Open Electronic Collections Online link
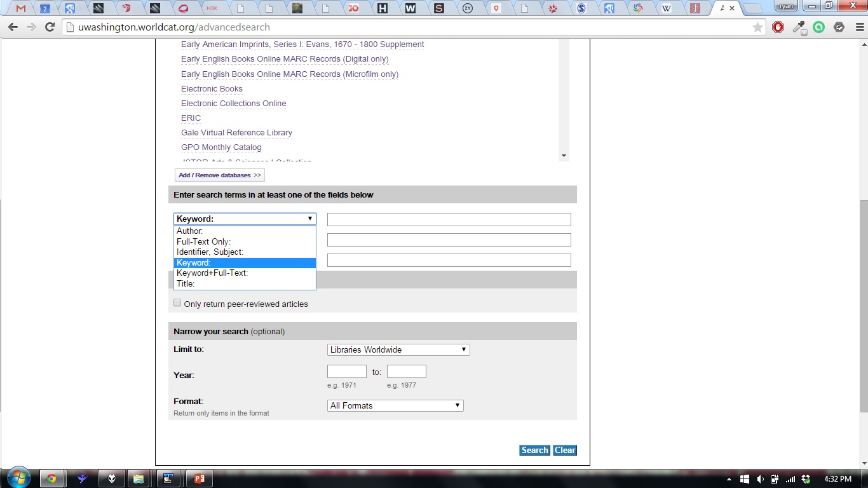Viewport: 868px width, 488px height. point(233,104)
